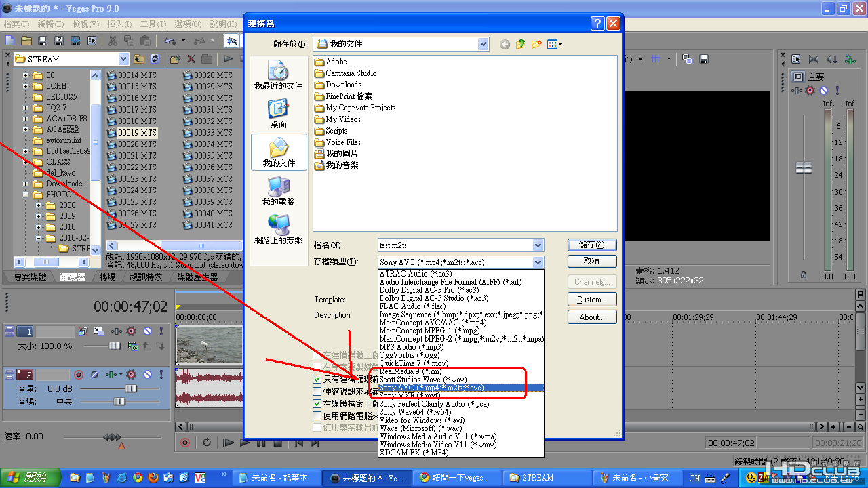Click Up One Level icon in Save dialog
The height and width of the screenshot is (488, 868).
pos(520,44)
